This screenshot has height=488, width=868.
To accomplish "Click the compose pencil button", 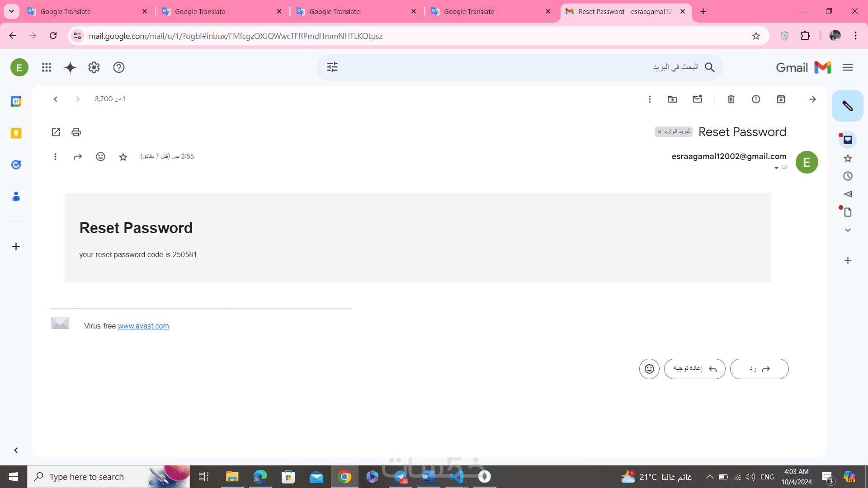I will pyautogui.click(x=847, y=106).
